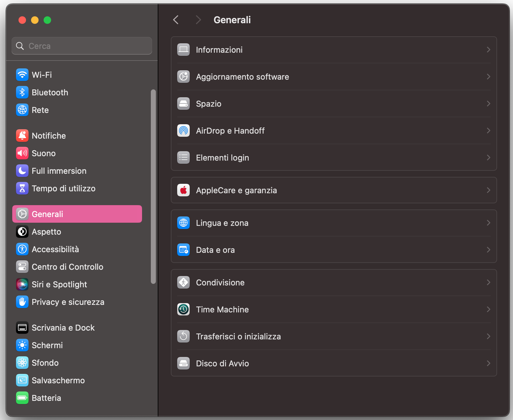513x420 pixels.
Task: Open the Batteria icon in sidebar
Action: 22,398
